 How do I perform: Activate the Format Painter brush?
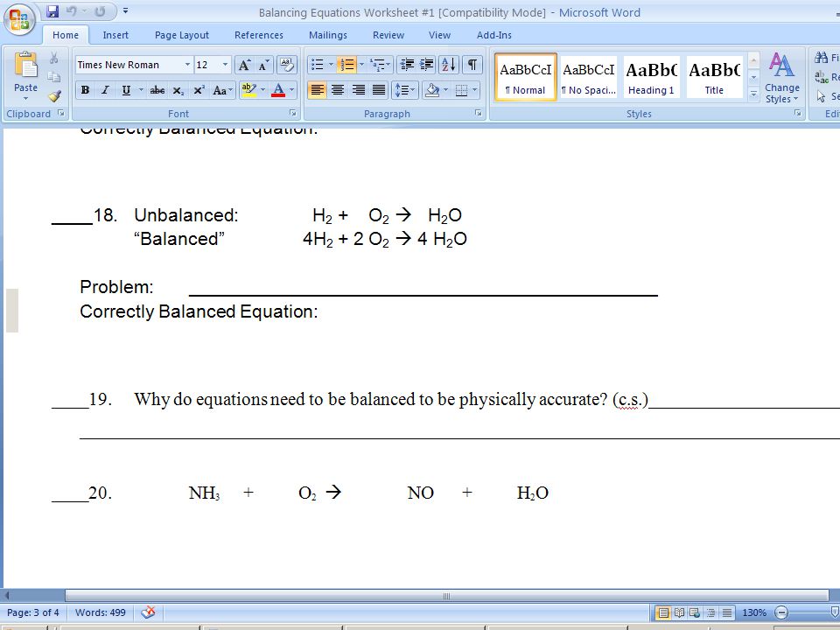(x=54, y=96)
